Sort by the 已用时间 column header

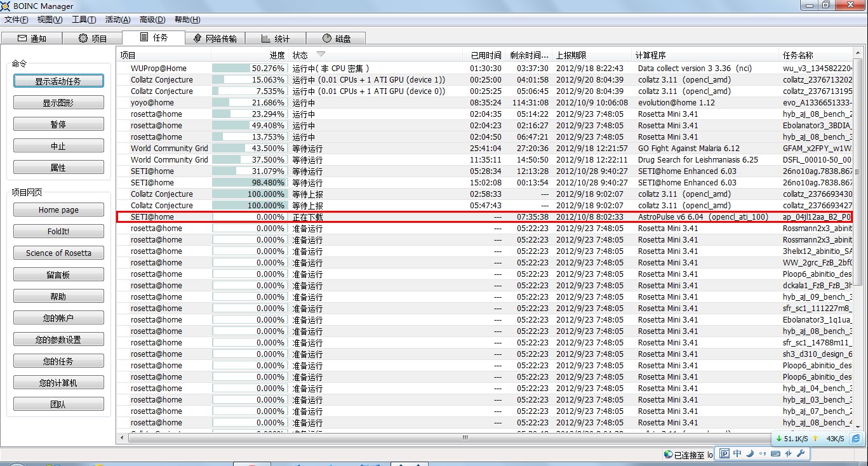484,55
